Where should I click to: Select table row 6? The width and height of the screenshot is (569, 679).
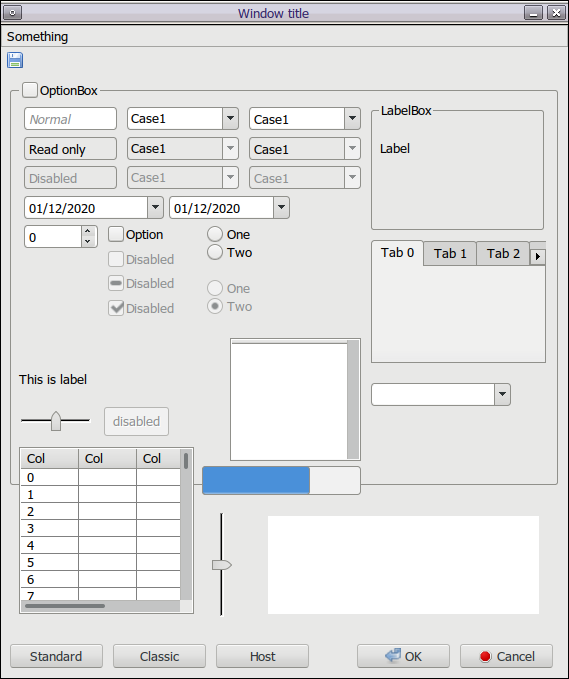coord(100,579)
